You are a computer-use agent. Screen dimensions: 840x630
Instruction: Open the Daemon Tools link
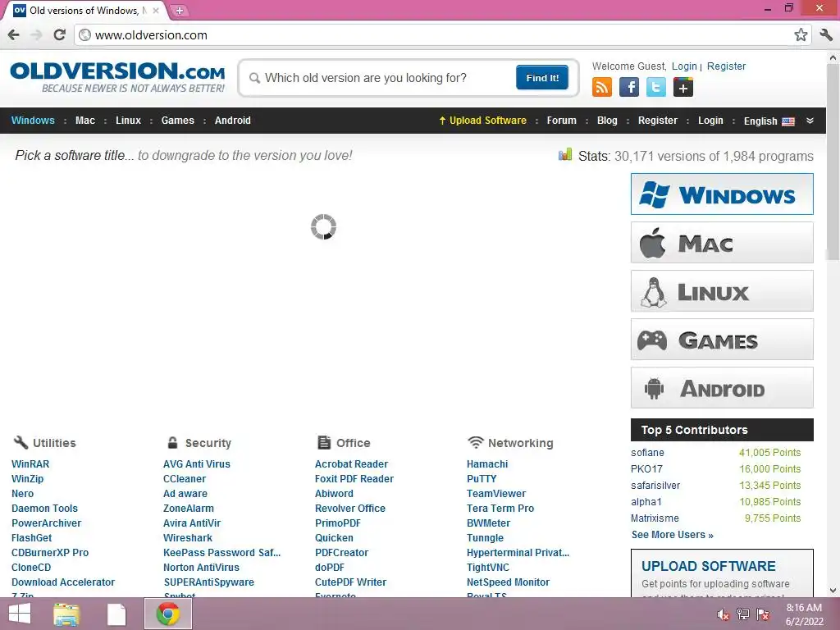(44, 509)
